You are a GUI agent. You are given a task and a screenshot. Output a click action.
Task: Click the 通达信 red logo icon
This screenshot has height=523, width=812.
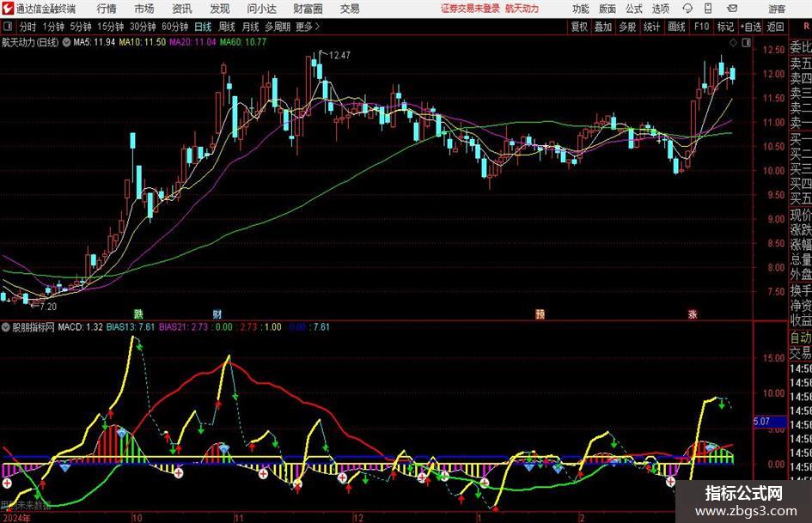pos(8,9)
